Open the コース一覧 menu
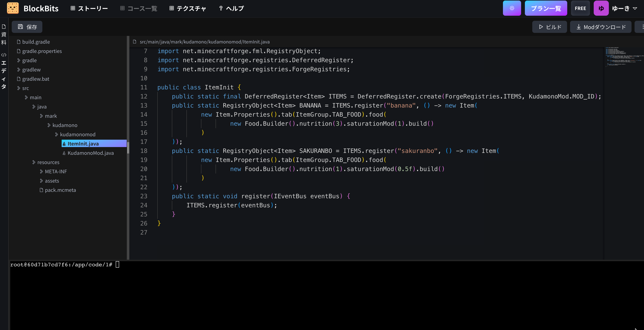 pos(139,9)
